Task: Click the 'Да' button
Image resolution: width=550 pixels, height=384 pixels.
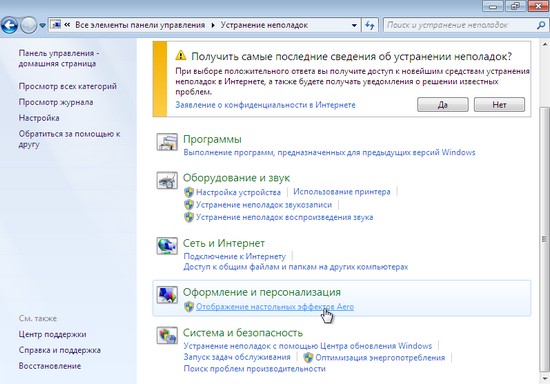Action: 443,105
